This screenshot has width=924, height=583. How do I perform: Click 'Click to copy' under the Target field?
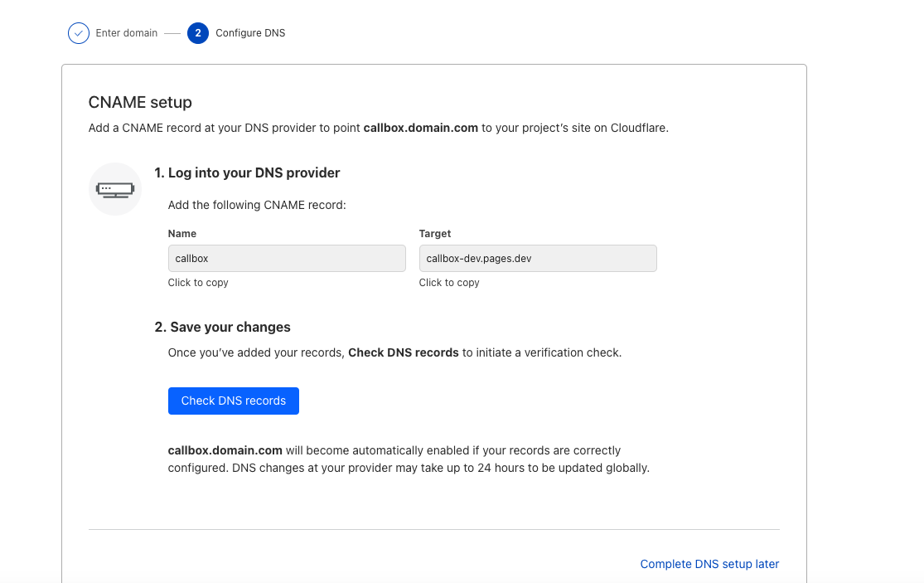(x=449, y=283)
